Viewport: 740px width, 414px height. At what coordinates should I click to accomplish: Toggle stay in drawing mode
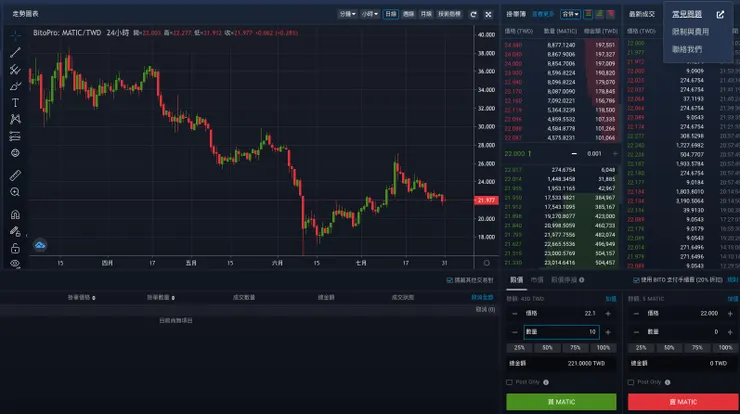tap(15, 231)
